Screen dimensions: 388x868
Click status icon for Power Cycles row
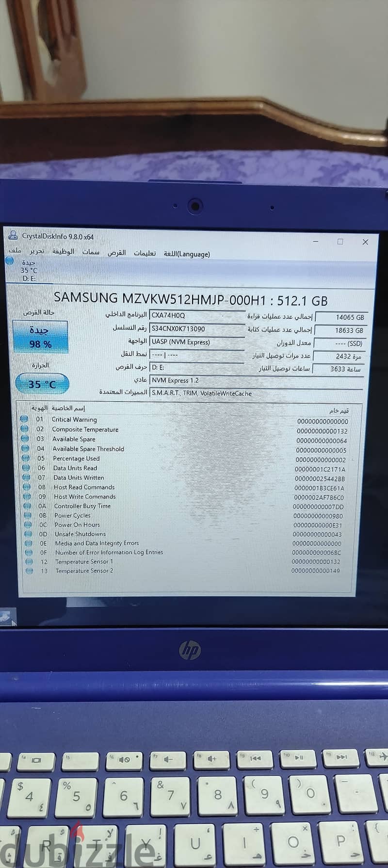29,515
